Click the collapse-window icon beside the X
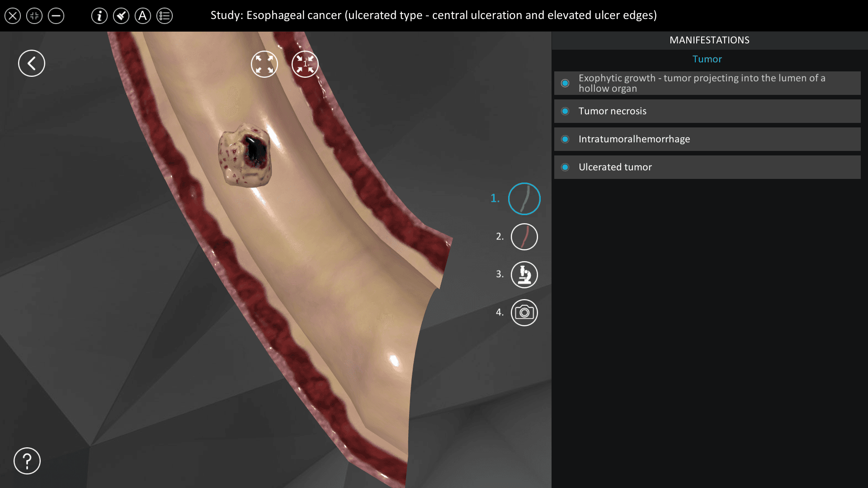Viewport: 868px width, 488px height. (x=34, y=16)
